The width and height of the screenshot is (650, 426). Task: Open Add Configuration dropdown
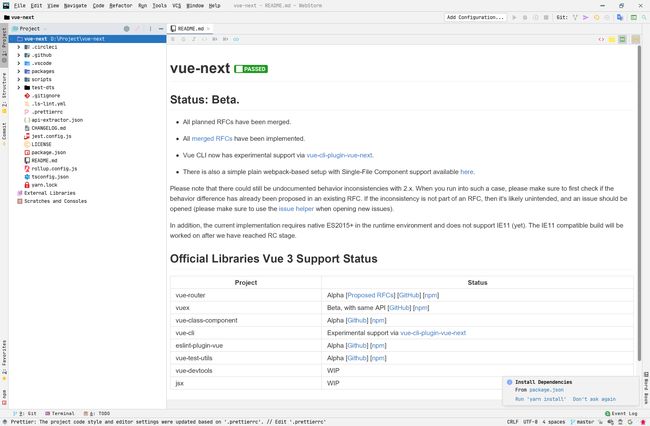475,17
